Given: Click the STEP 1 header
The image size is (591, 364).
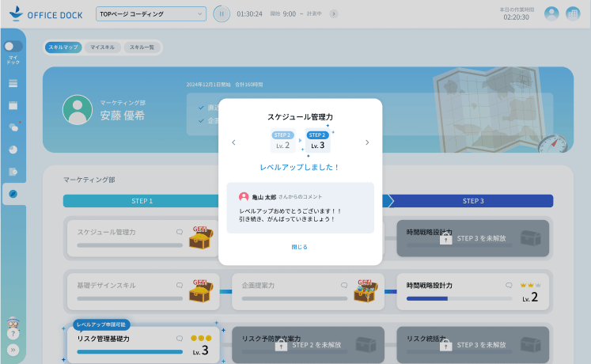Looking at the screenshot, I should 142,201.
